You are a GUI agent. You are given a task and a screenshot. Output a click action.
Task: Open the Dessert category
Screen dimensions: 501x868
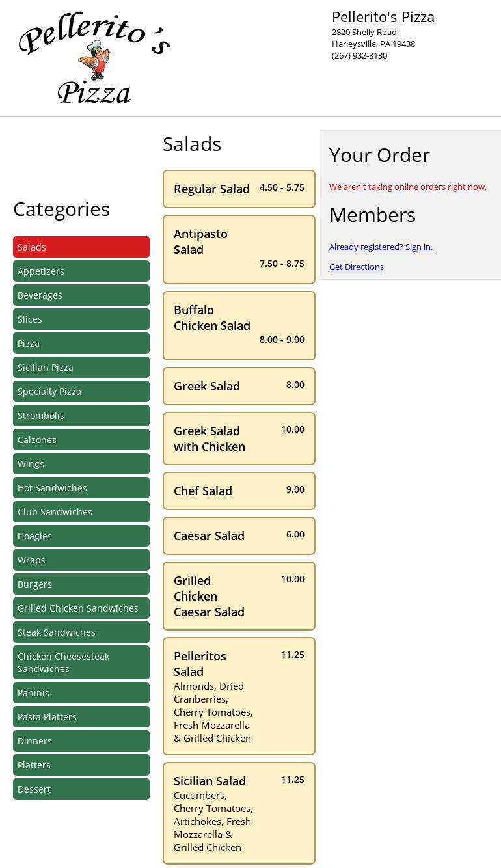point(81,789)
